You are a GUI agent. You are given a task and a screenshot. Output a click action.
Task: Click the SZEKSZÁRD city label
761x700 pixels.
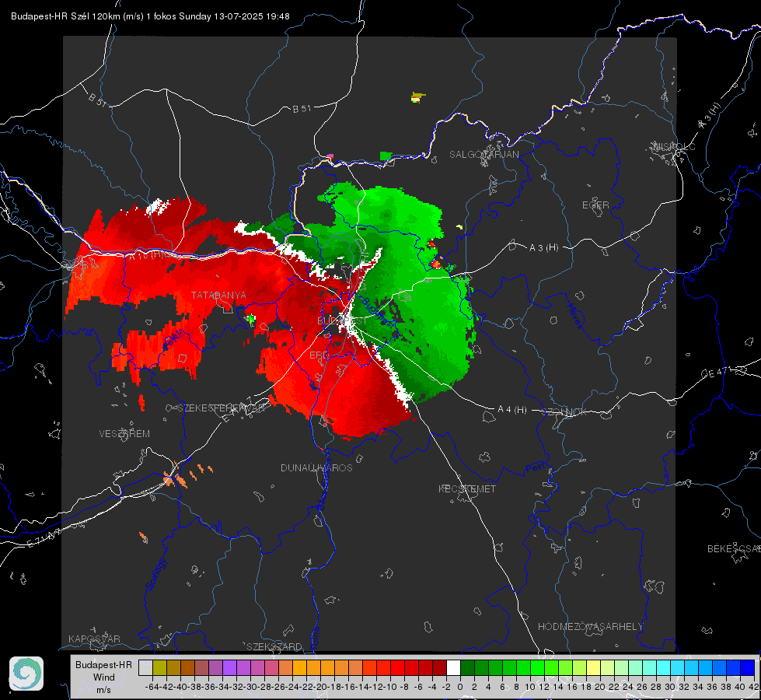pos(274,646)
